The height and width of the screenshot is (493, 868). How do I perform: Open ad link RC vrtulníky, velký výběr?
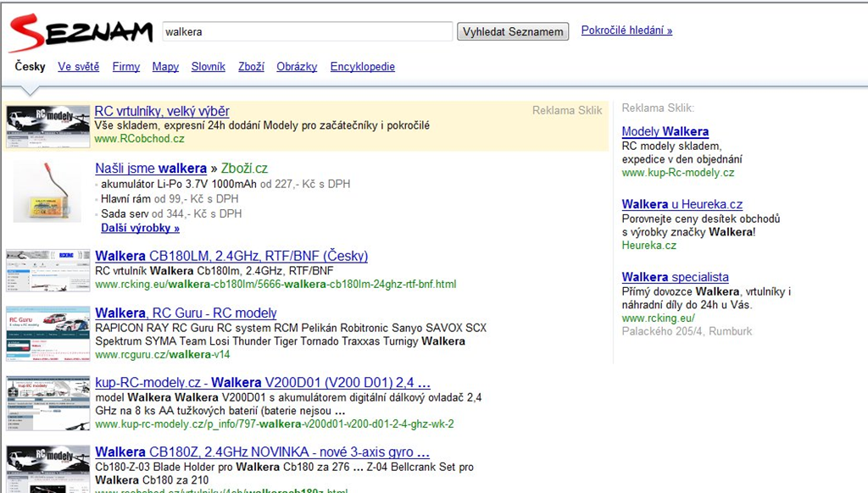tap(162, 111)
